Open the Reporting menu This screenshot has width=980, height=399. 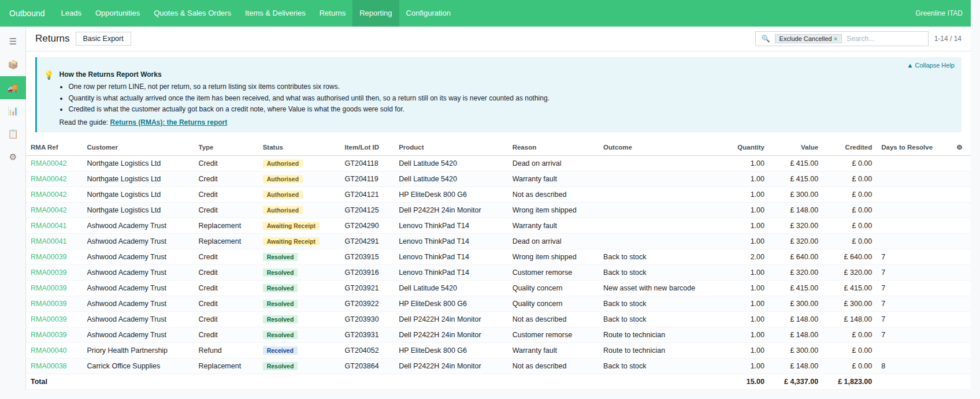[376, 13]
